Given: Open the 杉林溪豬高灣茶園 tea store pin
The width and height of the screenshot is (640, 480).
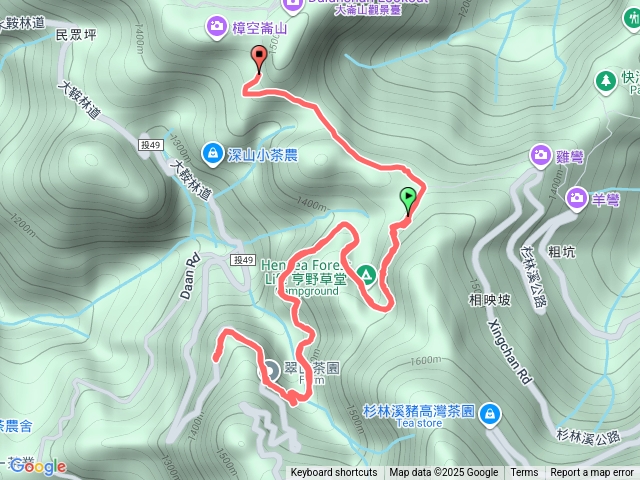Looking at the screenshot, I should [x=490, y=416].
